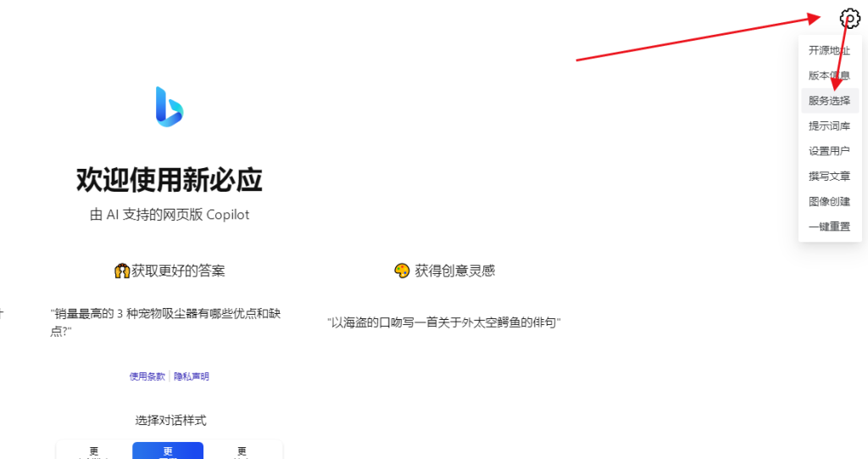Click 一键重置 to reset everything
Viewport: 868px width, 459px height.
[830, 227]
